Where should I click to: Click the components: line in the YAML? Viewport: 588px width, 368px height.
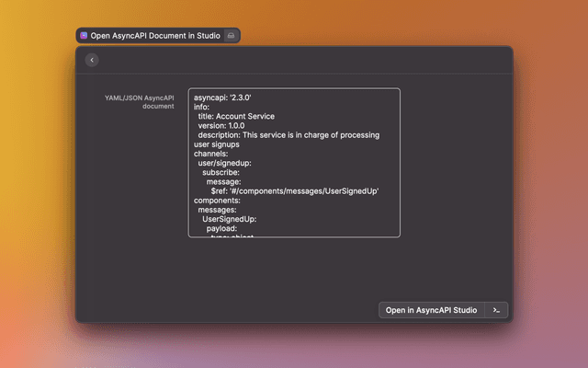(218, 200)
